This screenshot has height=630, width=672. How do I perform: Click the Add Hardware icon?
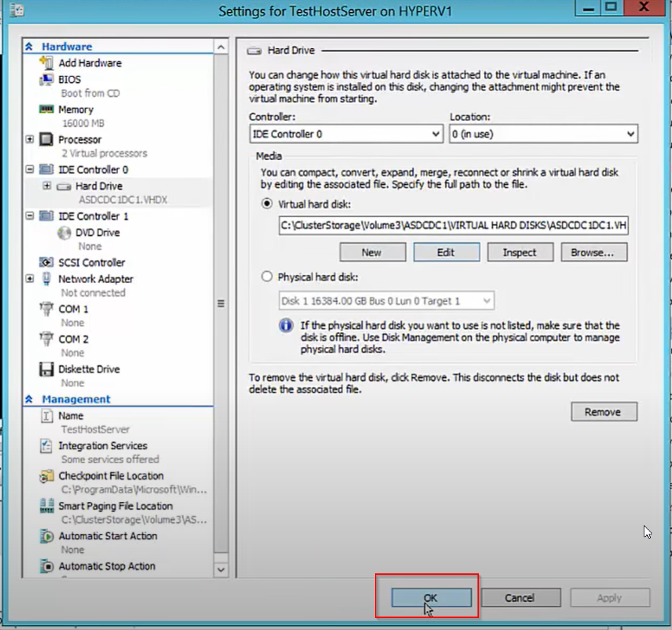point(46,62)
